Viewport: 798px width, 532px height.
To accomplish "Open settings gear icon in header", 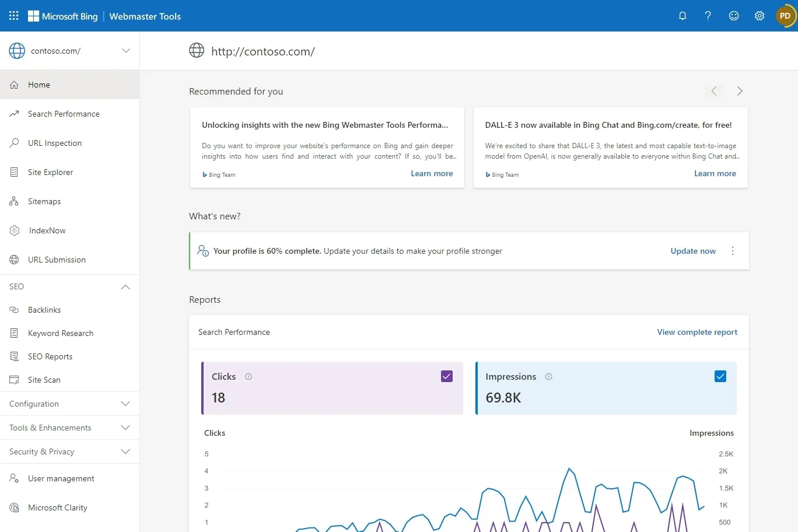I will (x=759, y=16).
